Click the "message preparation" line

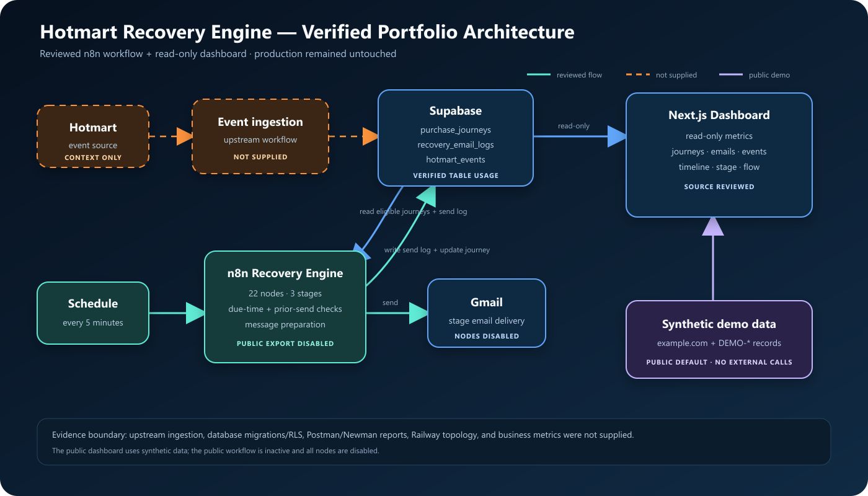285,324
